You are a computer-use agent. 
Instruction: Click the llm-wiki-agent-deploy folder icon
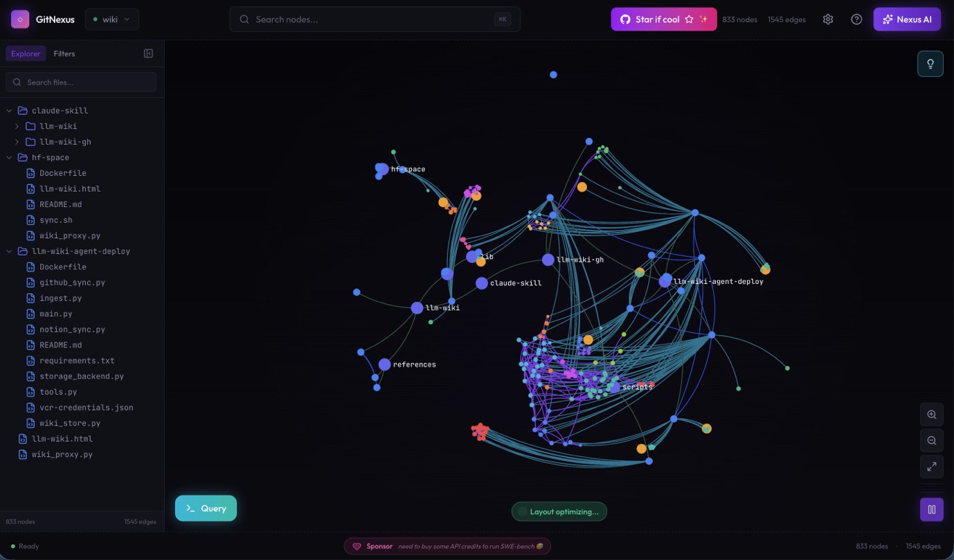coord(23,251)
